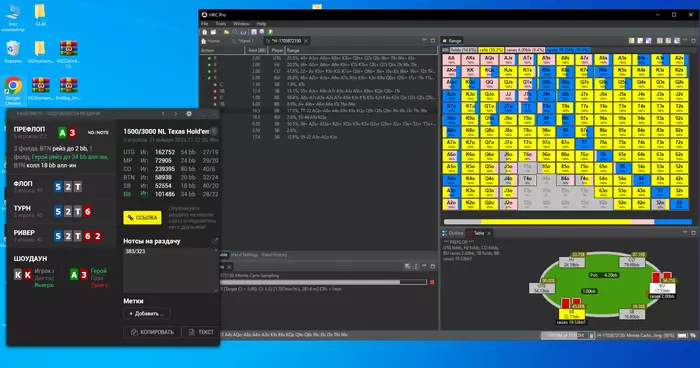This screenshot has height=368, width=700.
Task: Collapse the hand details with chevron button
Action: pos(214,131)
